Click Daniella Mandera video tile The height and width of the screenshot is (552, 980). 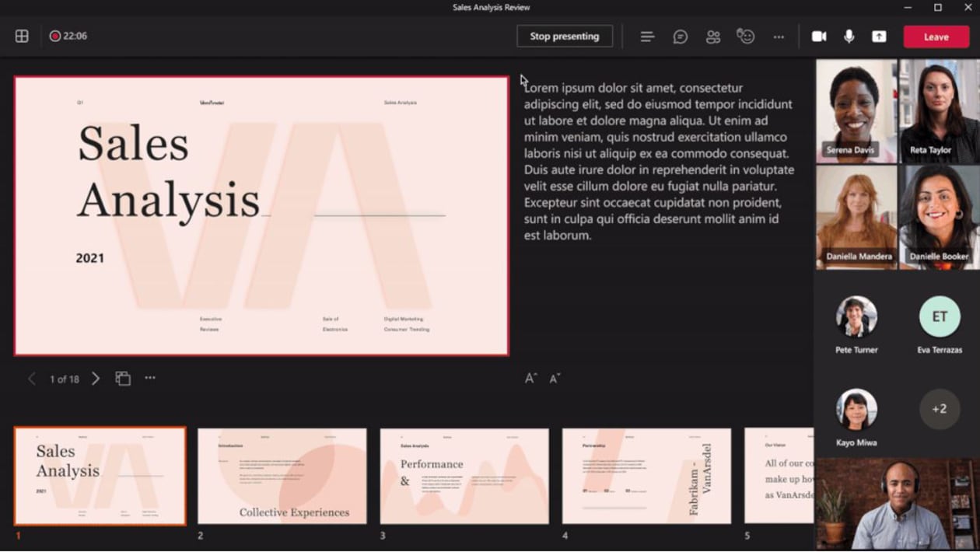tap(856, 218)
